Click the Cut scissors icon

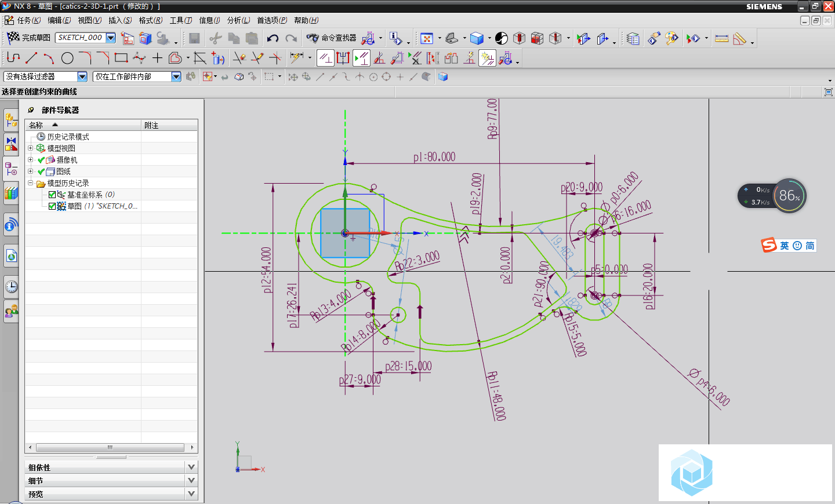(x=216, y=38)
